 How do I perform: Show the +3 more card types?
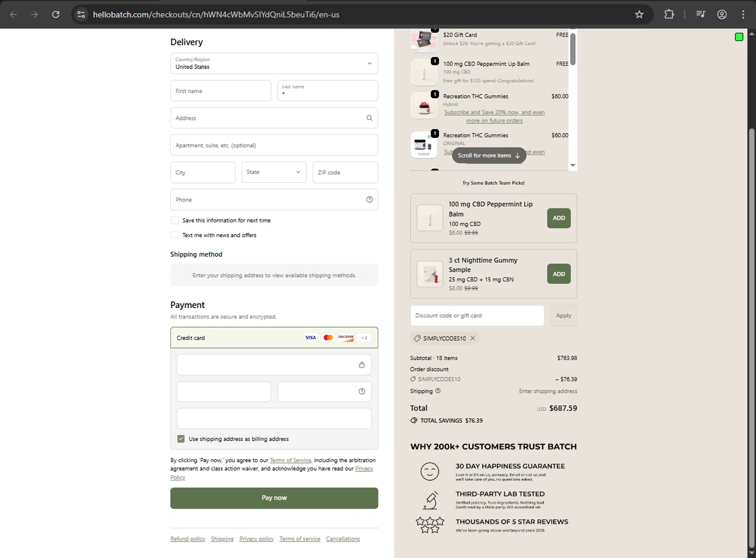click(364, 338)
